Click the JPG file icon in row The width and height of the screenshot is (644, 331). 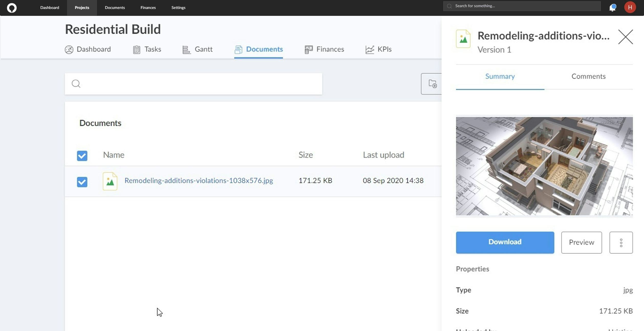(110, 181)
